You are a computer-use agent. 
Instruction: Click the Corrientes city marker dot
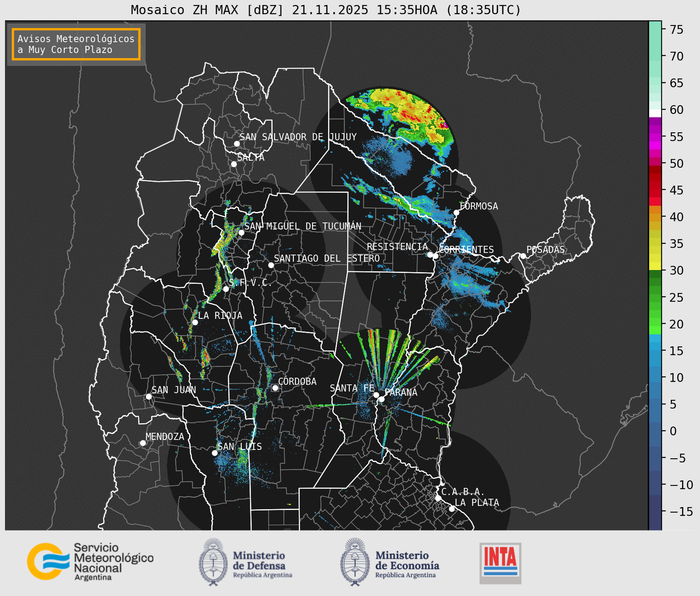pos(435,256)
